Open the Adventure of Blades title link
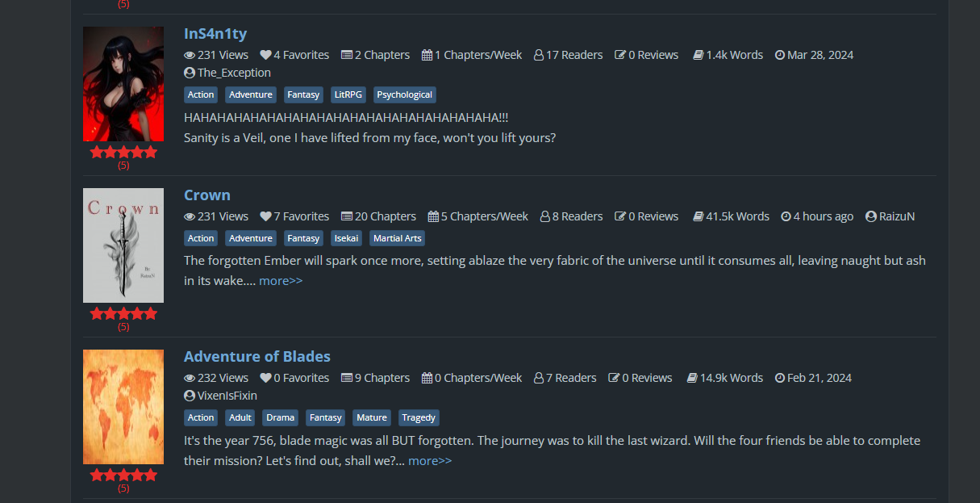Screen dimensions: 980x503 (x=257, y=356)
